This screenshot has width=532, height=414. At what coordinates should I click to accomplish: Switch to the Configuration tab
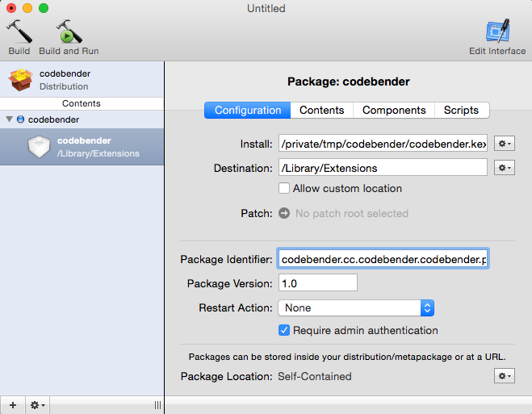coord(247,111)
